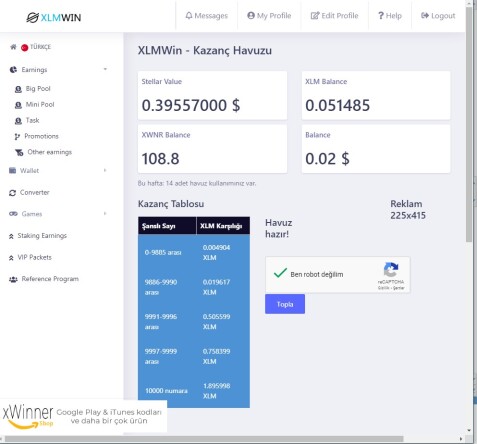Click the vertical page scrollbar thumb

(469, 123)
